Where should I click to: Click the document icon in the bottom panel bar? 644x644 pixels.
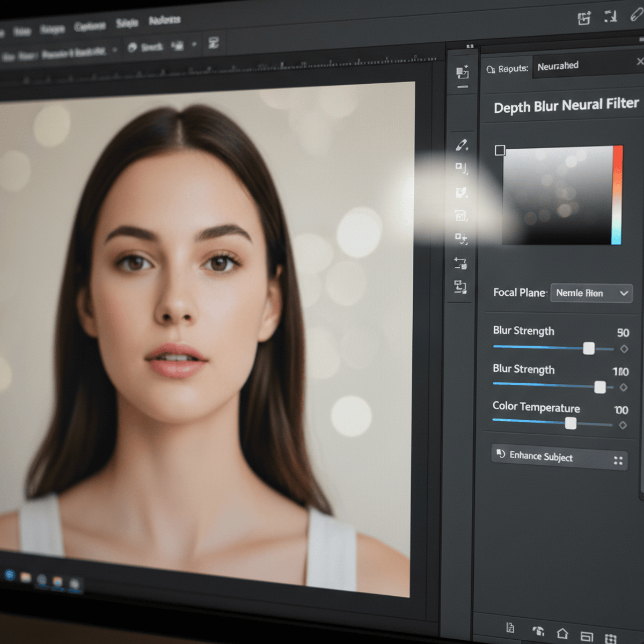tap(510, 628)
